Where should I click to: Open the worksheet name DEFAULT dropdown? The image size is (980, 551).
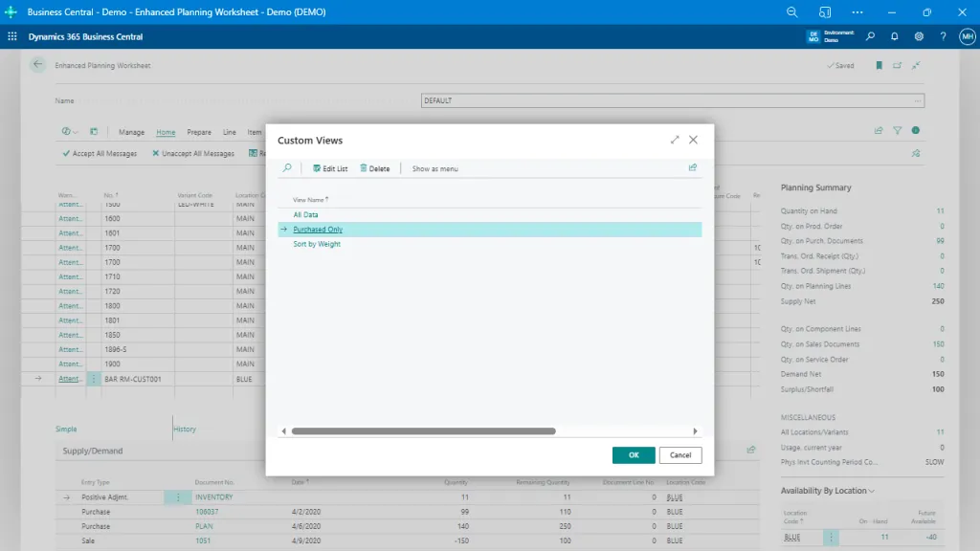[917, 99]
